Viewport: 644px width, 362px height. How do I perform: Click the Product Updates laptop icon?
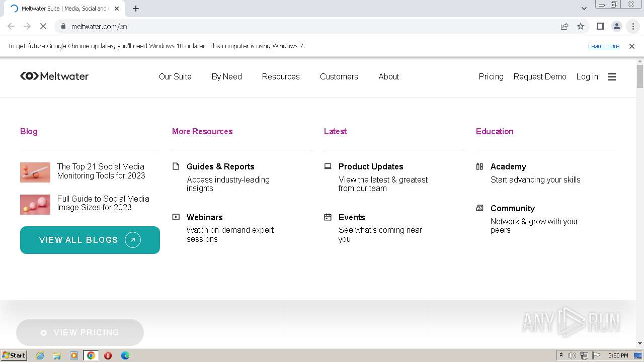pos(328,166)
